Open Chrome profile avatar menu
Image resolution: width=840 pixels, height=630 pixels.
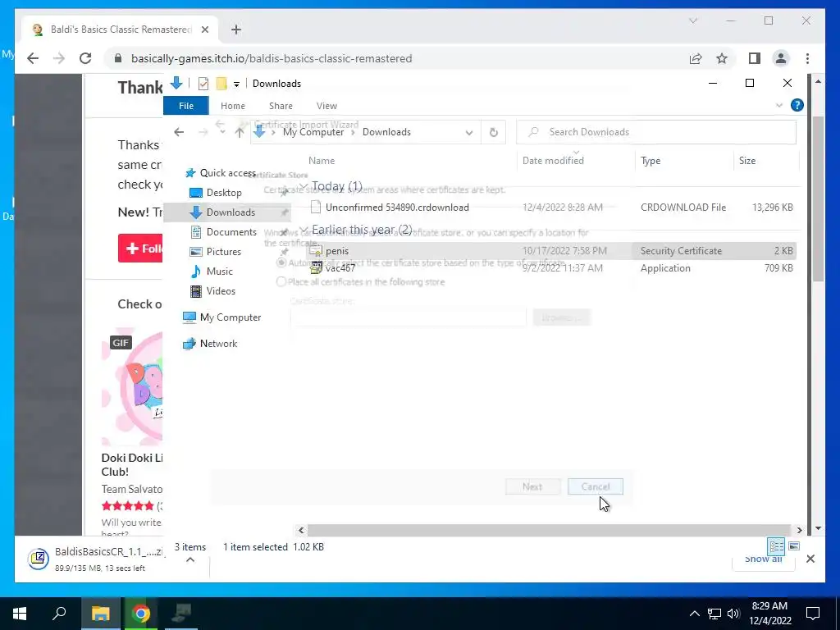point(781,58)
